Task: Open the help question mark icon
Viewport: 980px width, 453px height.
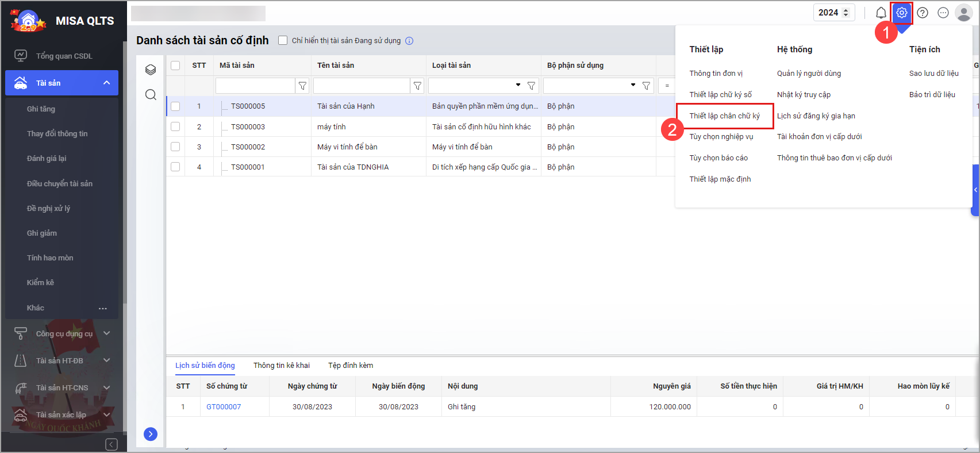Action: pyautogui.click(x=923, y=13)
